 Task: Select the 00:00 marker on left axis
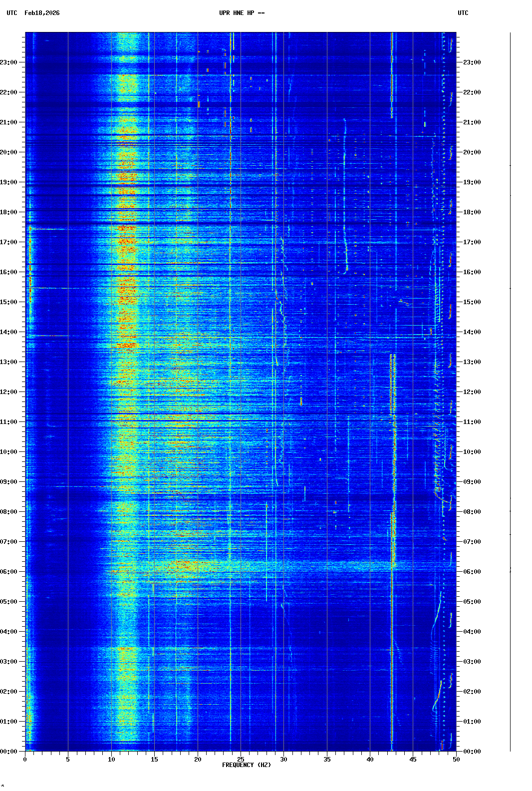pos(8,752)
